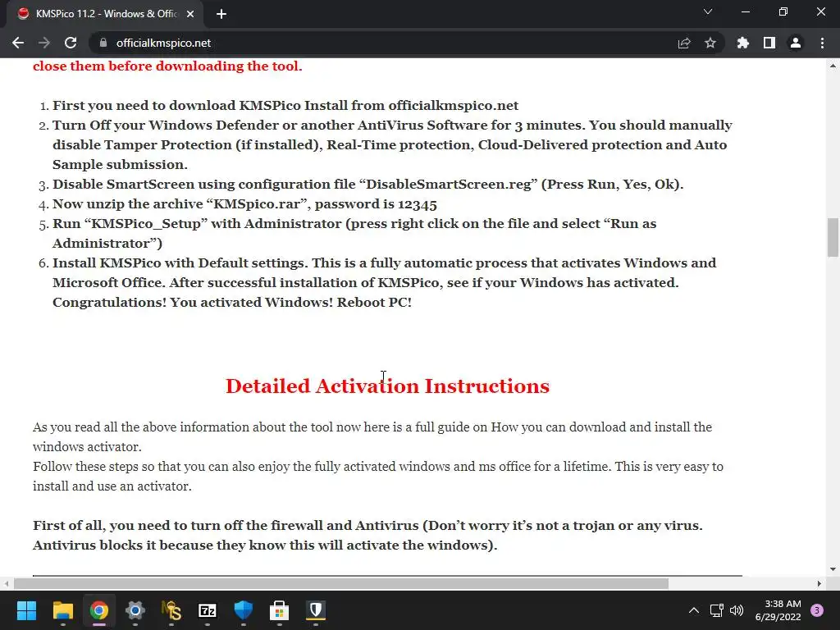View site information lock icon
This screenshot has width=840, height=630.
tap(103, 43)
